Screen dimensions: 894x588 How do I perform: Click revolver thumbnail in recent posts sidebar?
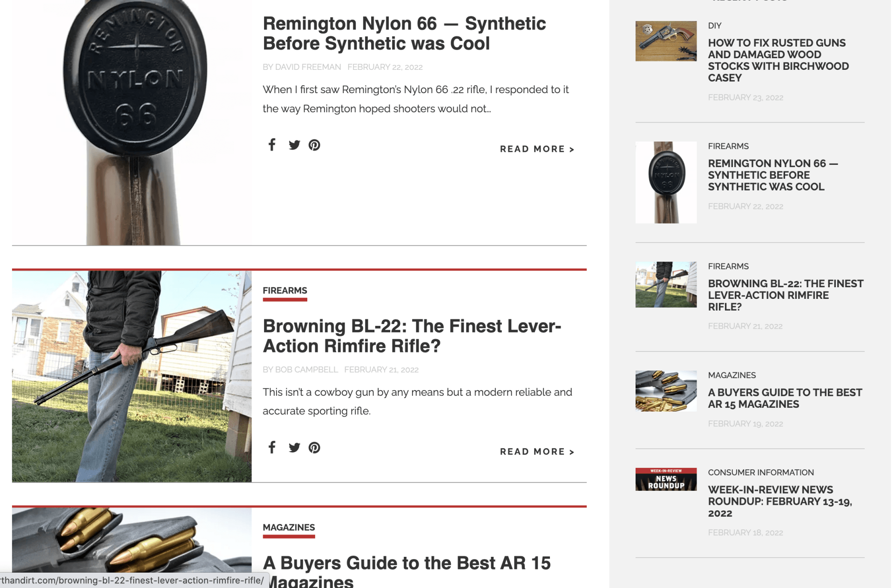click(666, 41)
